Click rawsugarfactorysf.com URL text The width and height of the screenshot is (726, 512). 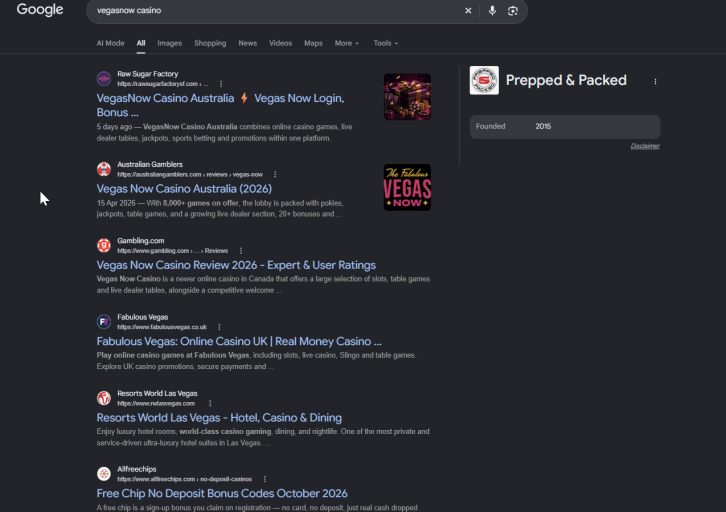pos(163,84)
